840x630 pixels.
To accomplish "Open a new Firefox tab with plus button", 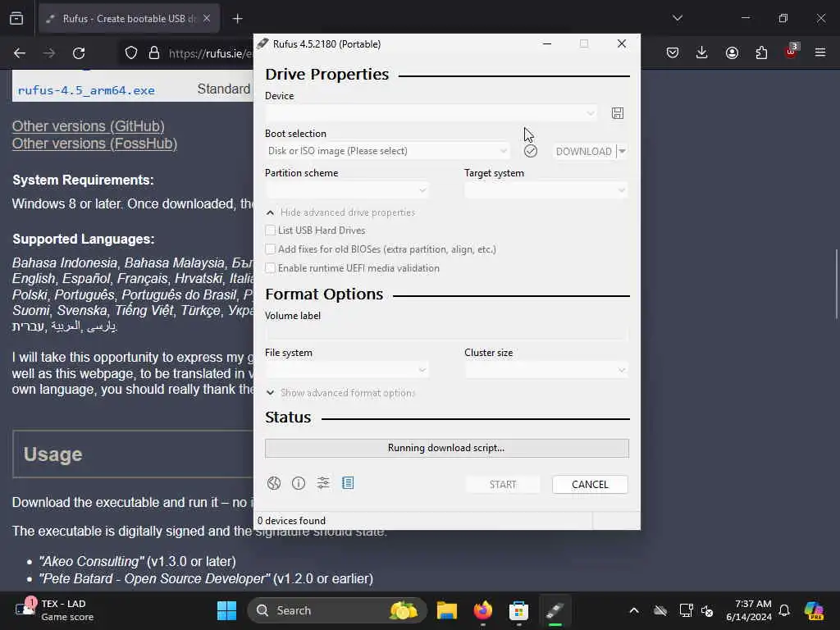I will tap(237, 19).
